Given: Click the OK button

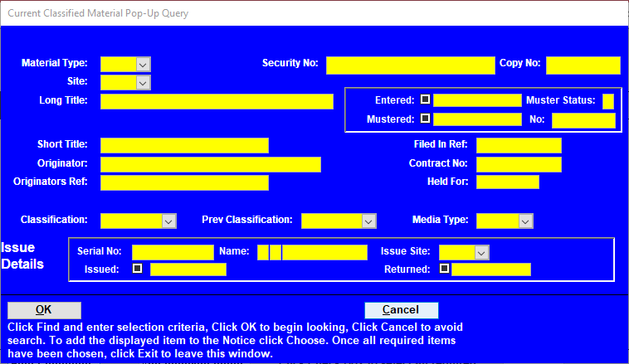Looking at the screenshot, I should point(44,309).
